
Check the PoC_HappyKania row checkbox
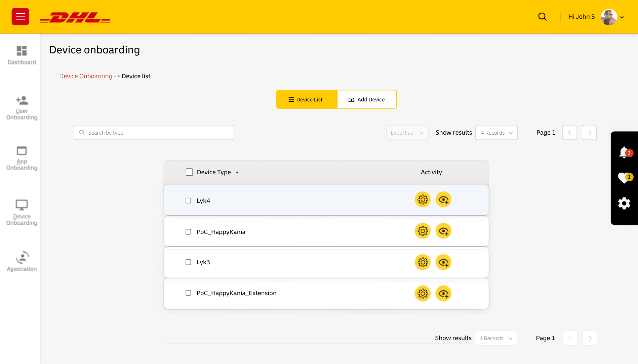click(x=188, y=232)
